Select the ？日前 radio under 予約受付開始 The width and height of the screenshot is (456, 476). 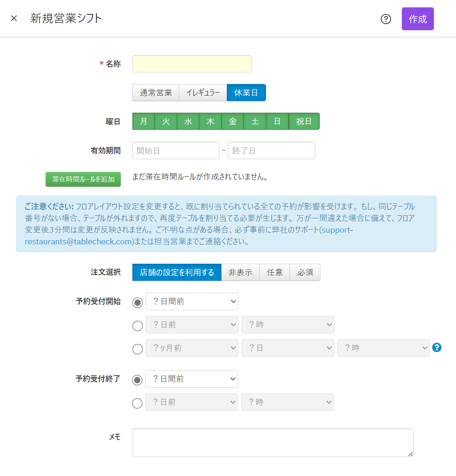[137, 326]
